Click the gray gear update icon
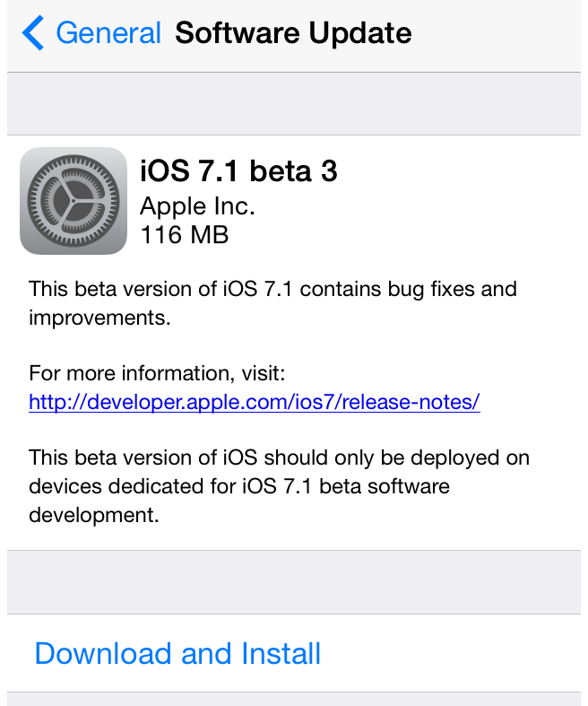This screenshot has height=706, width=588. click(73, 200)
